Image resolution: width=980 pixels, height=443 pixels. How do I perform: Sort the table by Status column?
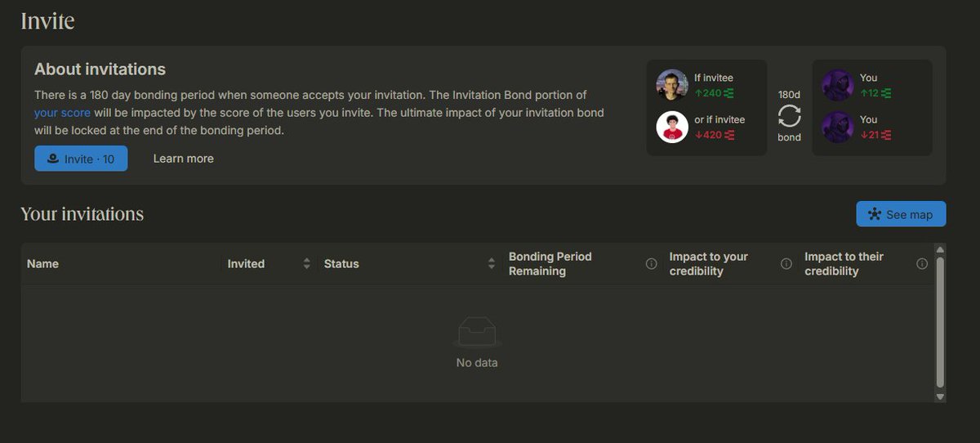click(x=492, y=263)
